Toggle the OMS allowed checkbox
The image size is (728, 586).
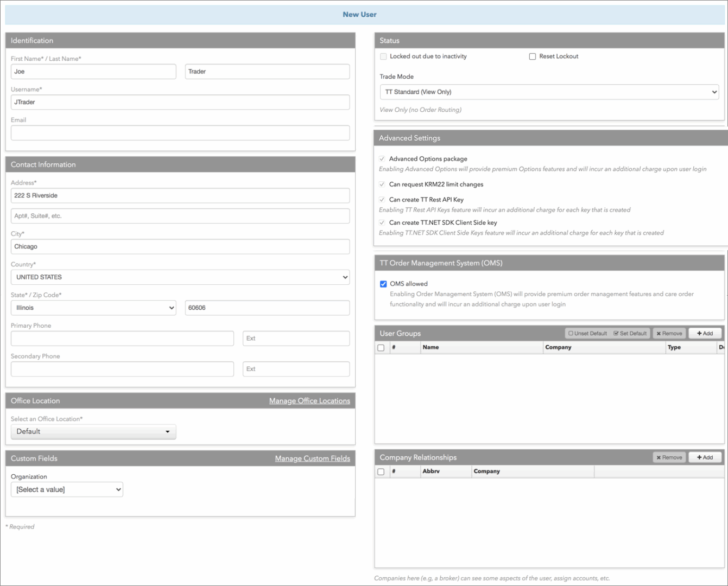(383, 284)
